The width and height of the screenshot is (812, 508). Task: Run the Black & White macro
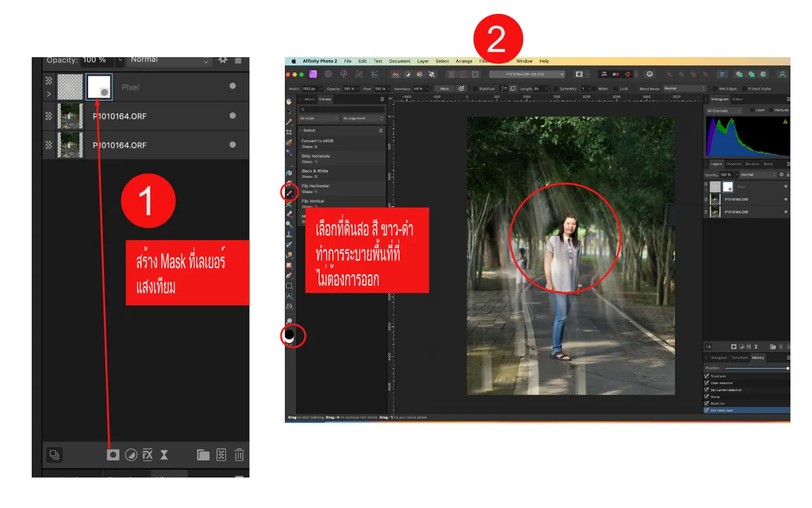[341, 174]
